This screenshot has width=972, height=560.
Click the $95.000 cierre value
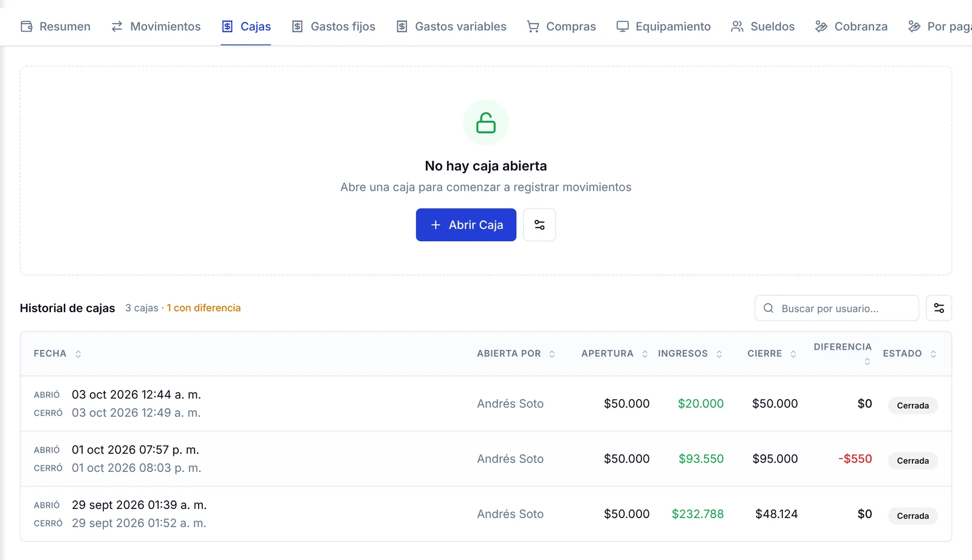point(775,459)
